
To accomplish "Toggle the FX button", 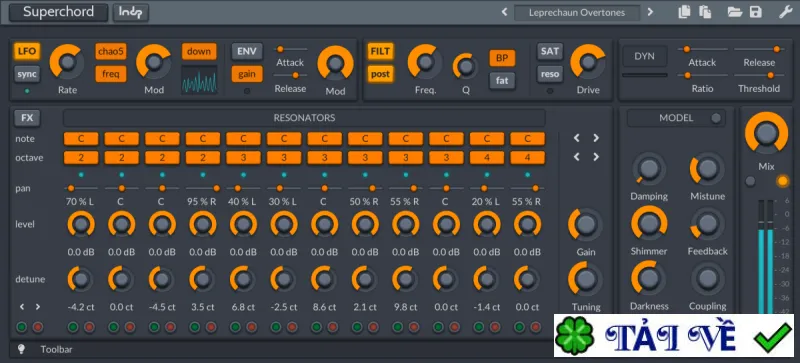I will [27, 118].
